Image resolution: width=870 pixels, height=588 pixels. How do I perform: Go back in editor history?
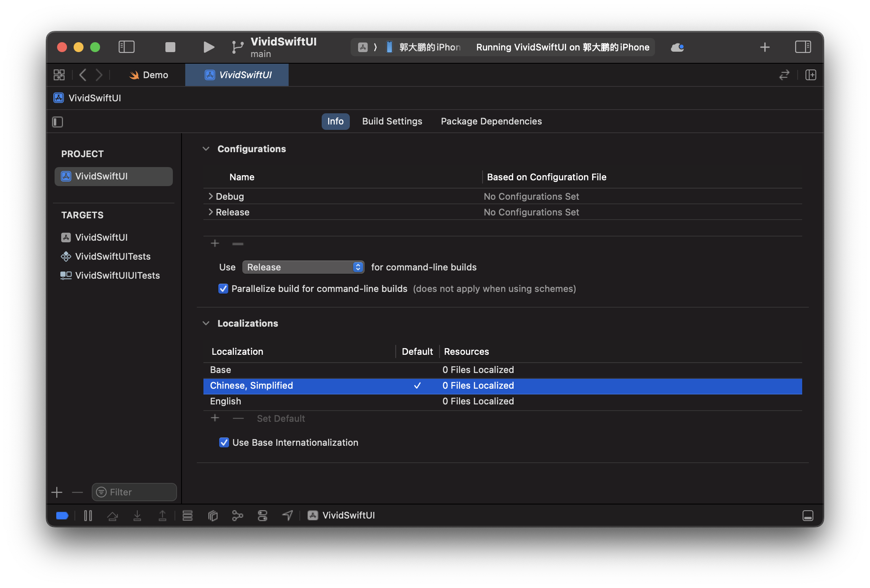point(83,75)
